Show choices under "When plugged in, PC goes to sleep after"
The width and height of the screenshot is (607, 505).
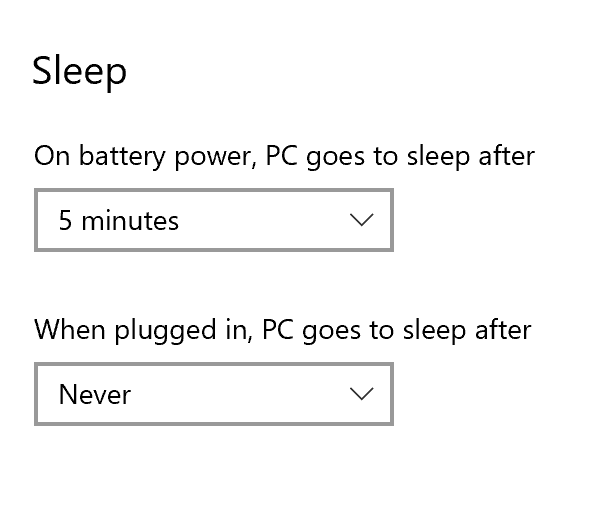213,394
